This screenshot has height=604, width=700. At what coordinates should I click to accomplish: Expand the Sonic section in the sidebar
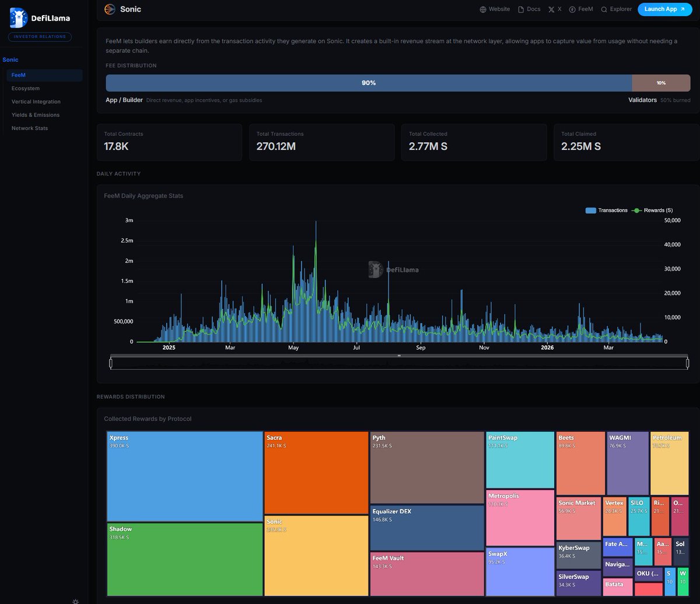(10, 59)
